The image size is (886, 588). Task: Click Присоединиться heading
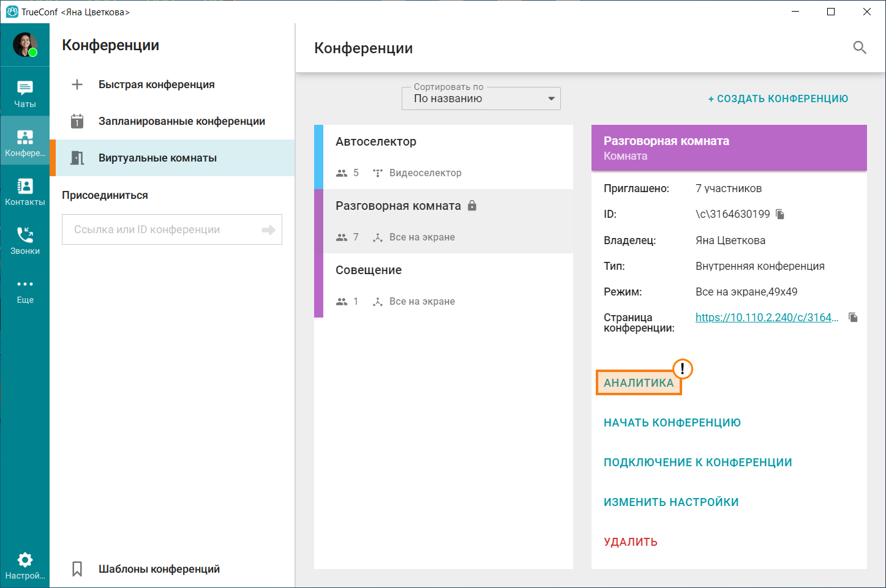coord(105,195)
